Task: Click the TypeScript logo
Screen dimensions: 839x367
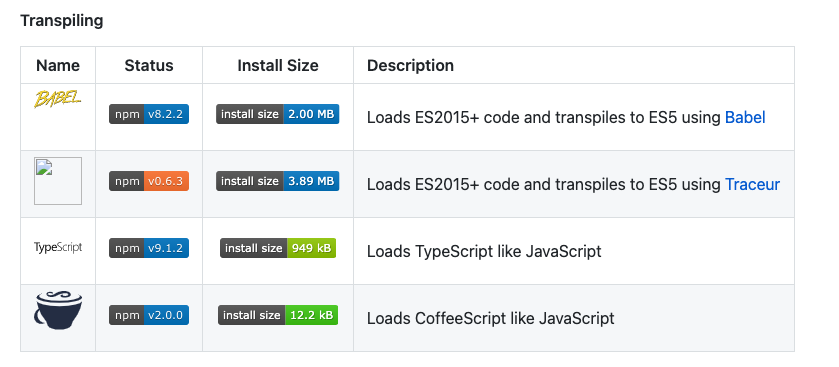Action: point(58,248)
